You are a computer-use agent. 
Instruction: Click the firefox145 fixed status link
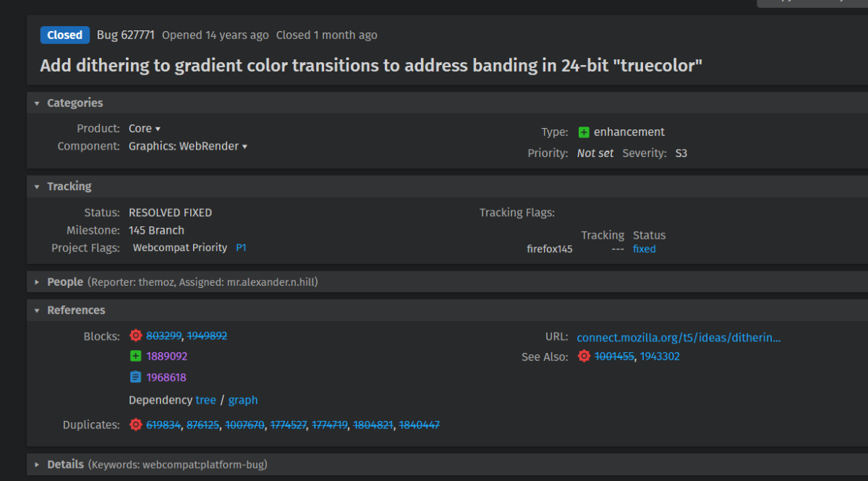pos(644,249)
